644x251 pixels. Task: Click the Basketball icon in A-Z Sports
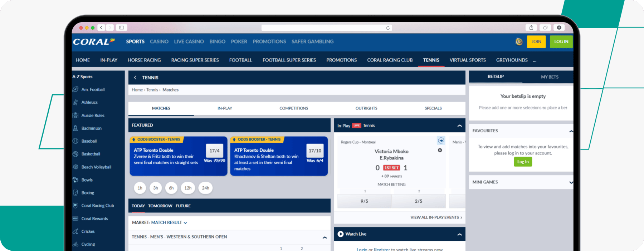coord(75,154)
